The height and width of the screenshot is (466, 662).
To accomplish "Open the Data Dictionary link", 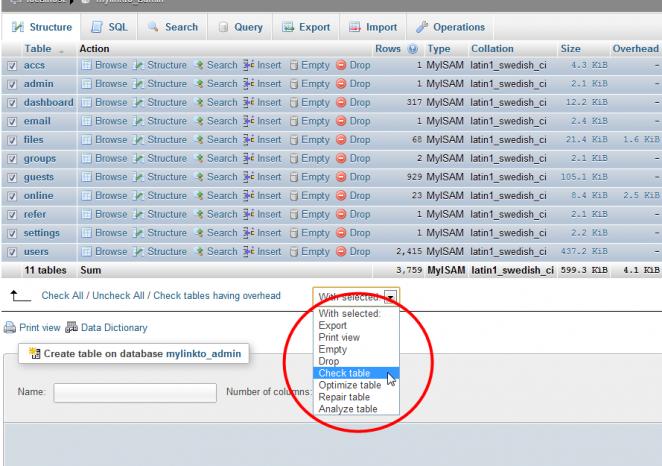I will (x=114, y=328).
